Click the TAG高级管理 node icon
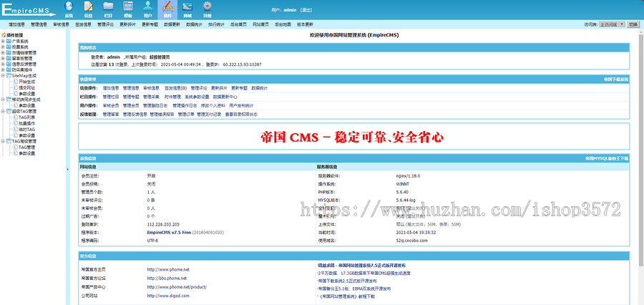Image resolution: width=644 pixels, height=305 pixels. (9, 141)
